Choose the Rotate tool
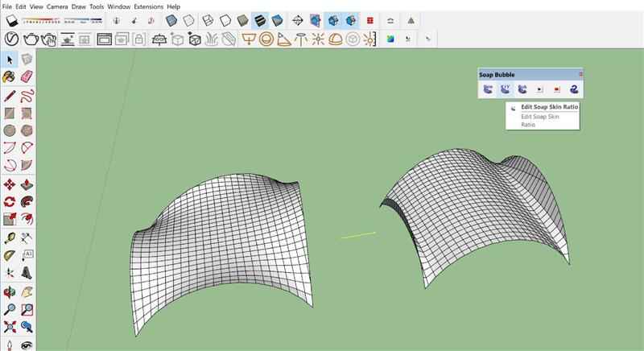The image size is (644, 351). (x=10, y=202)
